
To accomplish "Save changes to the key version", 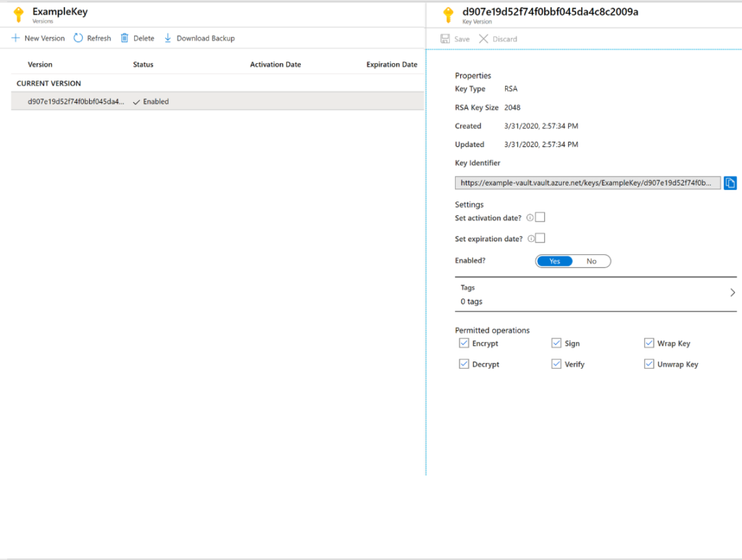I will (454, 38).
